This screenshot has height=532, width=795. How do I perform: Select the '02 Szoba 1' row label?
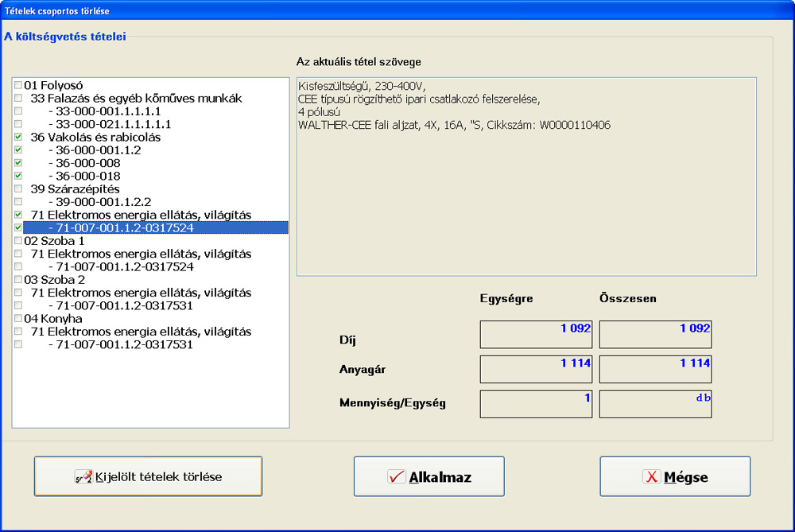[54, 241]
